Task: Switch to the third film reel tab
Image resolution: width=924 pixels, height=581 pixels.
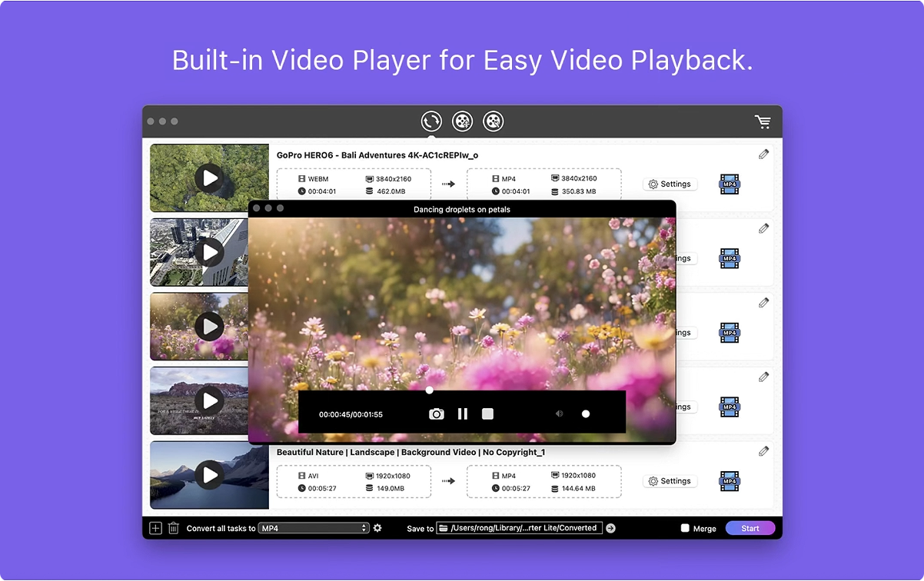Action: [x=493, y=121]
